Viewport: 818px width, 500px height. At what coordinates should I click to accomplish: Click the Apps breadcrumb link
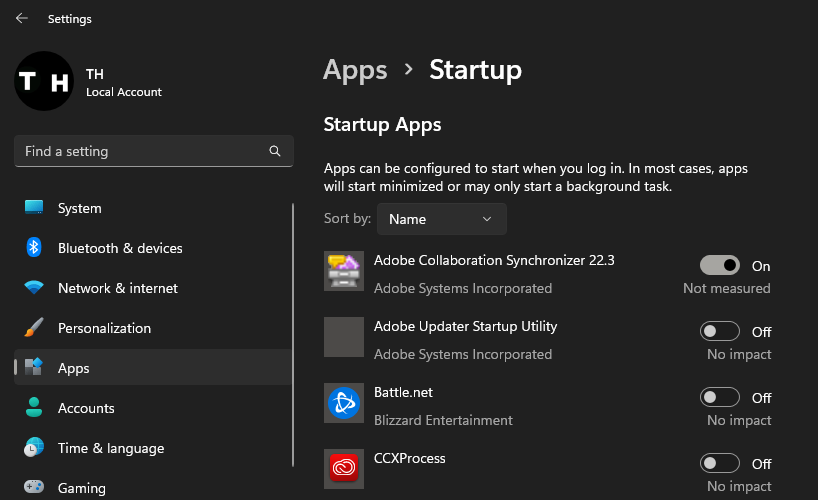355,70
